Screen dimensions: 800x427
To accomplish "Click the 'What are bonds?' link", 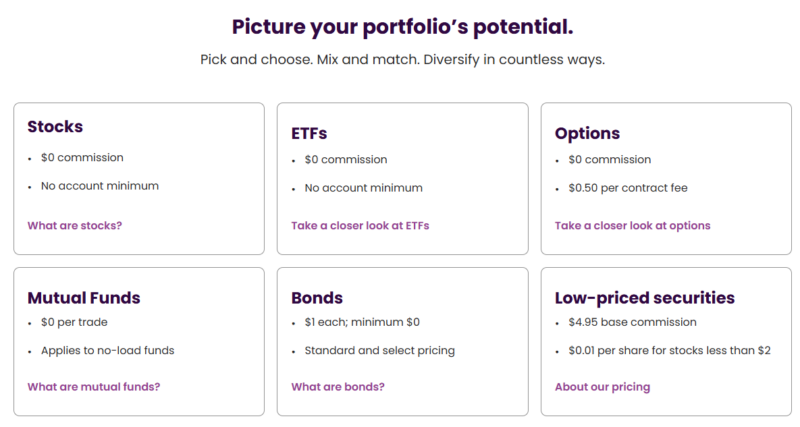I will (338, 387).
